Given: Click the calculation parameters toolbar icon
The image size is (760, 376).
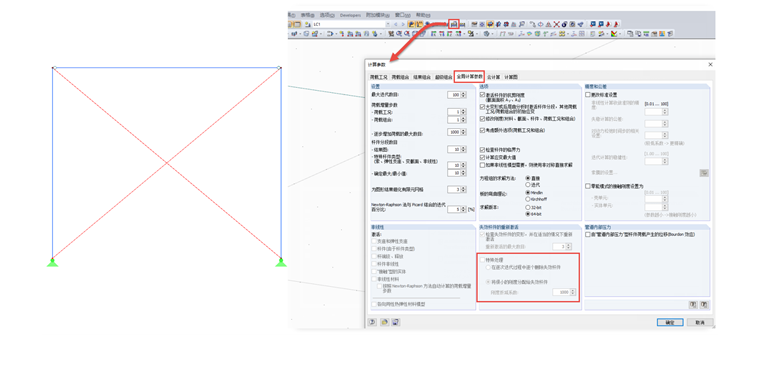Looking at the screenshot, I should (454, 23).
